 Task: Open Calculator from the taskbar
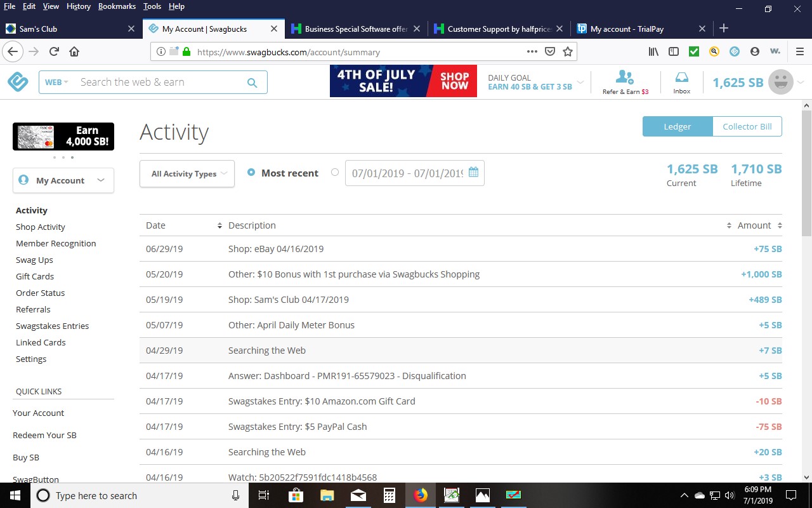(x=389, y=495)
